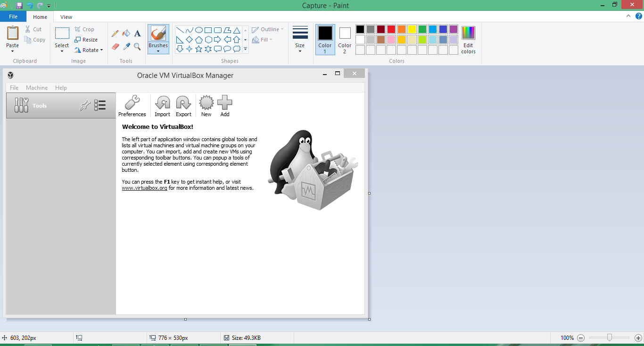This screenshot has height=346, width=644.
Task: Open the Edit colors dialog
Action: (469, 40)
